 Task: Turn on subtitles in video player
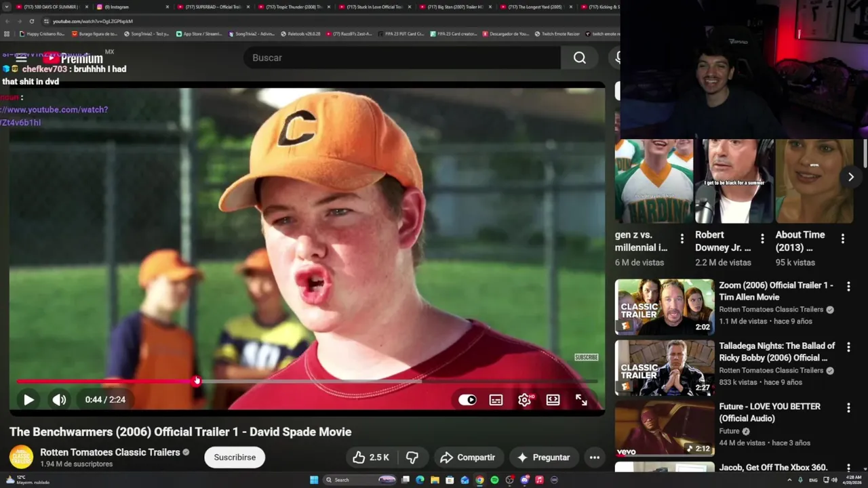(496, 400)
